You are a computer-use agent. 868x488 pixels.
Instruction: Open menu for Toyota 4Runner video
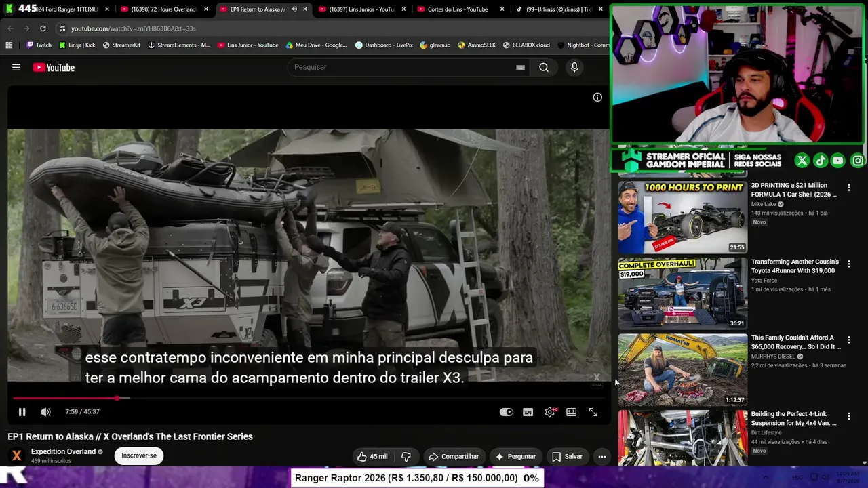848,264
